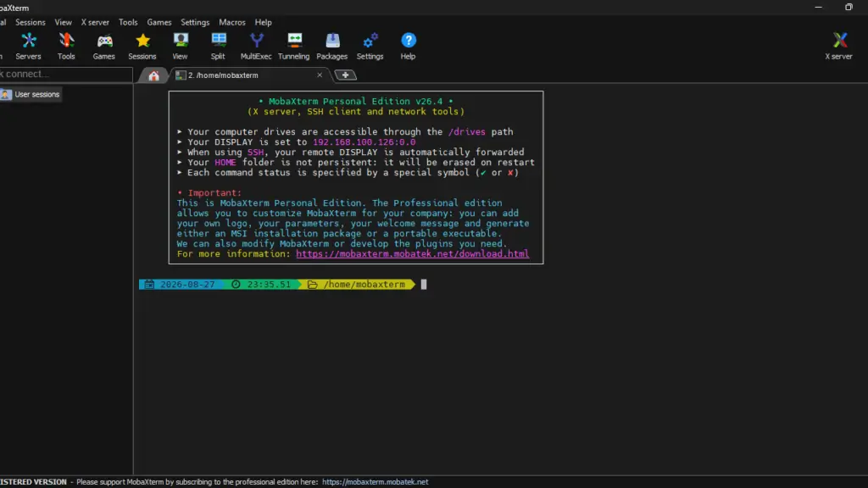The image size is (868, 488).
Task: Select the User sessions tree item
Action: 31,95
